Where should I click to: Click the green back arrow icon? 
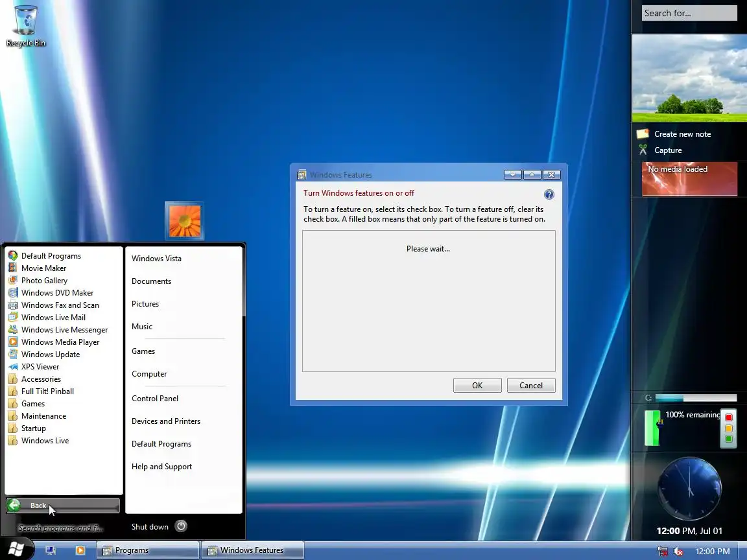pyautogui.click(x=14, y=506)
